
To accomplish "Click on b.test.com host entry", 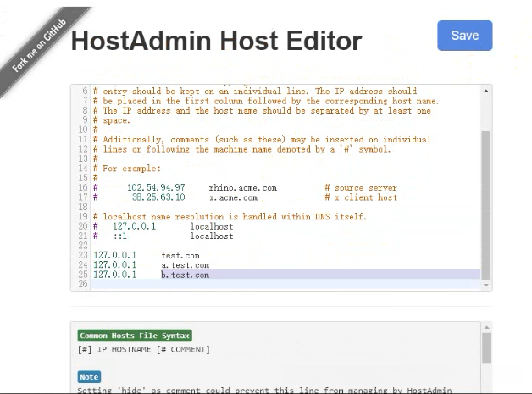I will coord(185,275).
